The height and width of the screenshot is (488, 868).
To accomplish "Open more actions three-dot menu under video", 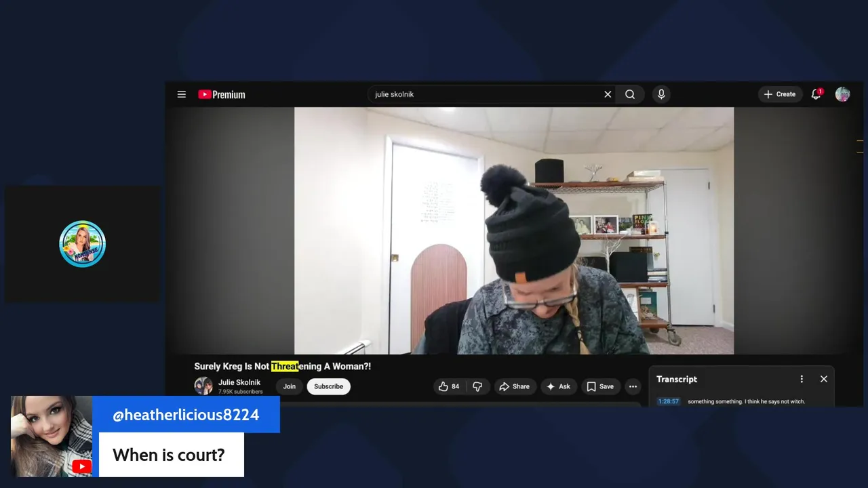I will coord(633,386).
